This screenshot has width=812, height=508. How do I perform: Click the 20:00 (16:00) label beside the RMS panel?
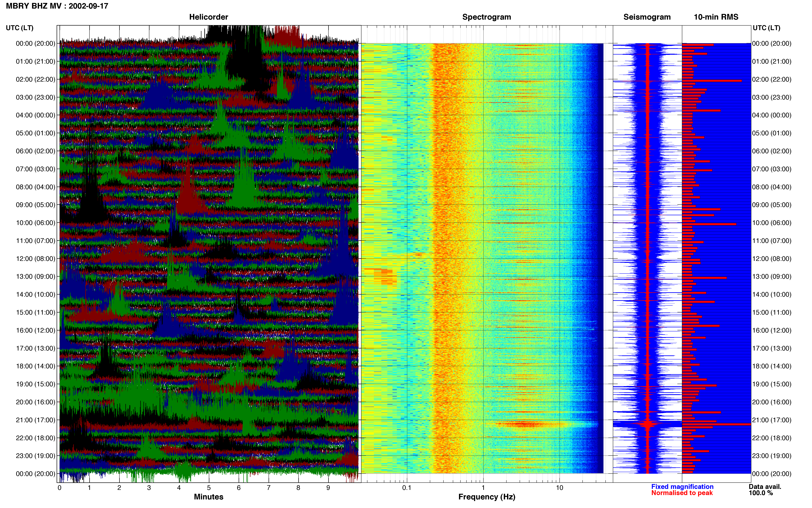click(772, 402)
